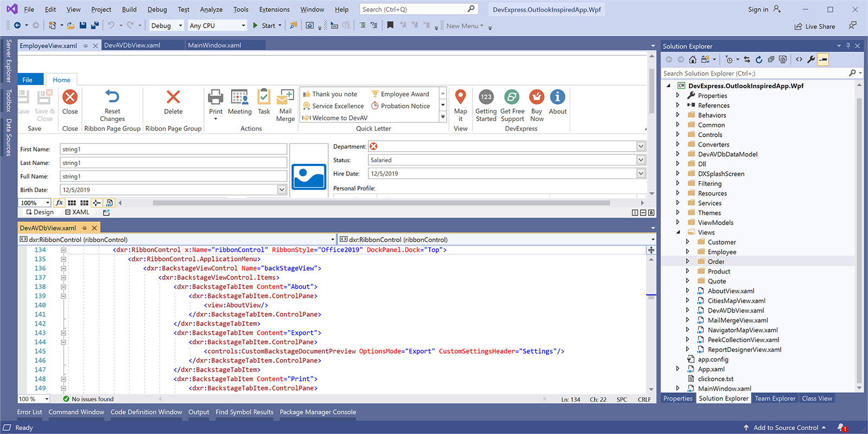Click the Search Solution Explorer box

tap(755, 73)
